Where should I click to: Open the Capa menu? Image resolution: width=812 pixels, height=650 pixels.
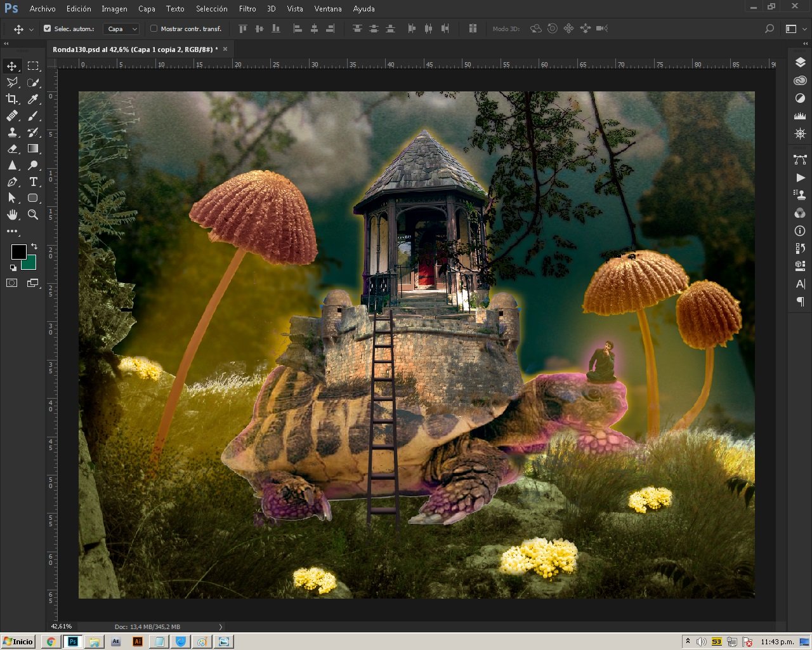tap(147, 9)
